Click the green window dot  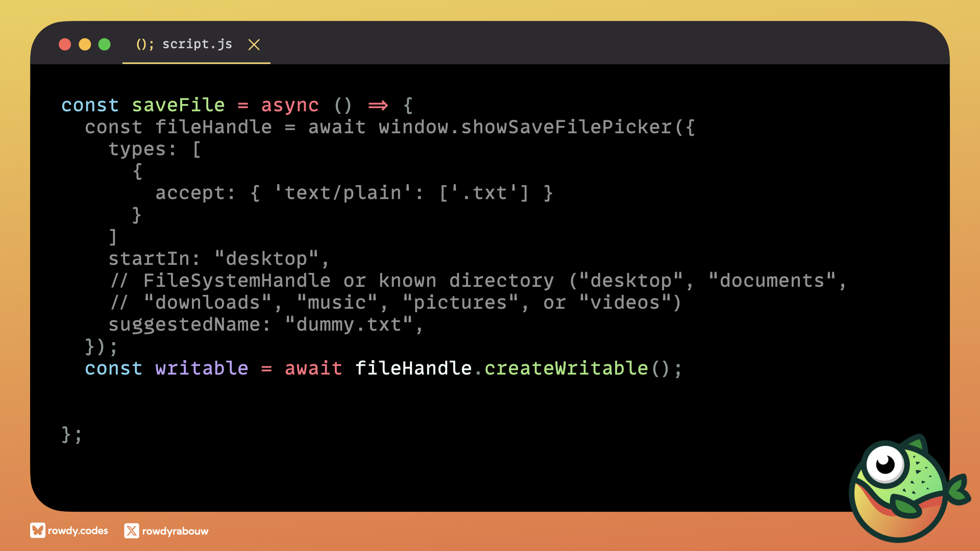105,44
